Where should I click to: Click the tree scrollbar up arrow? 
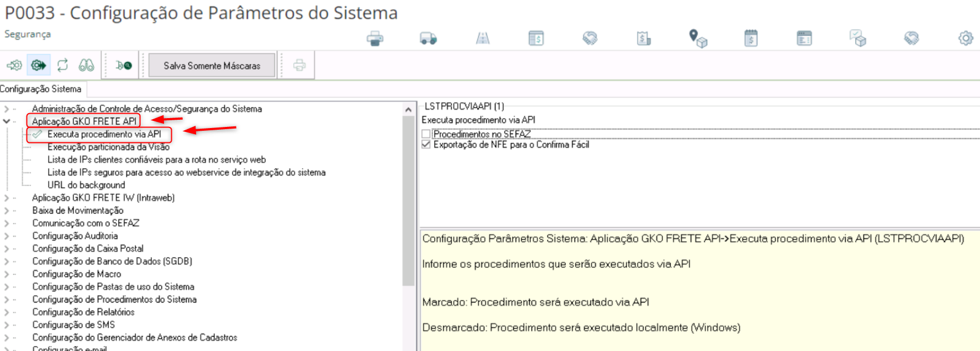click(x=408, y=109)
